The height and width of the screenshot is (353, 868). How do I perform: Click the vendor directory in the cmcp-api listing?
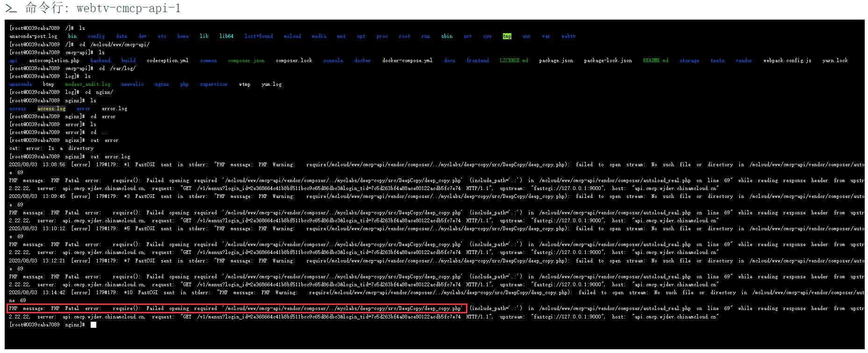744,60
